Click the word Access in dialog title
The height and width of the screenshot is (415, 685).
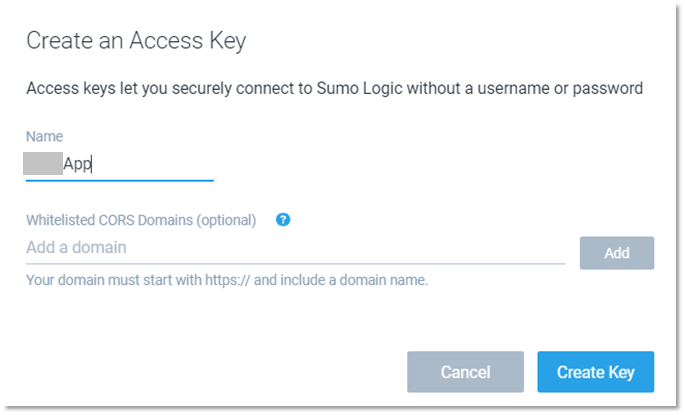coord(166,40)
